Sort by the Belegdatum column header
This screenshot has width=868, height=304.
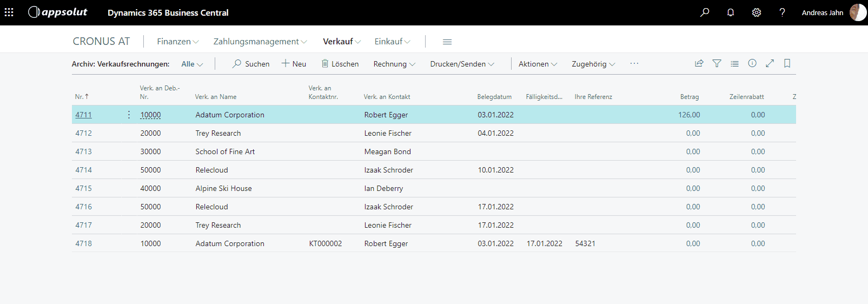(494, 97)
